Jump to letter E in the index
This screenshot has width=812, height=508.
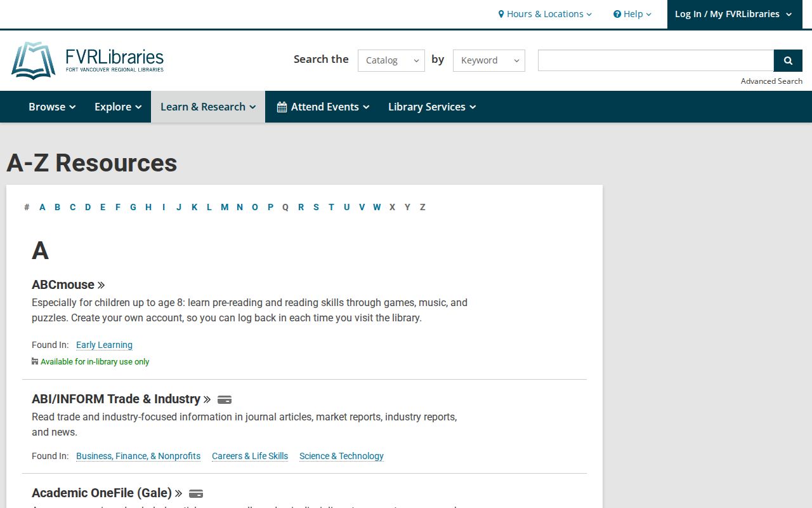click(x=103, y=207)
